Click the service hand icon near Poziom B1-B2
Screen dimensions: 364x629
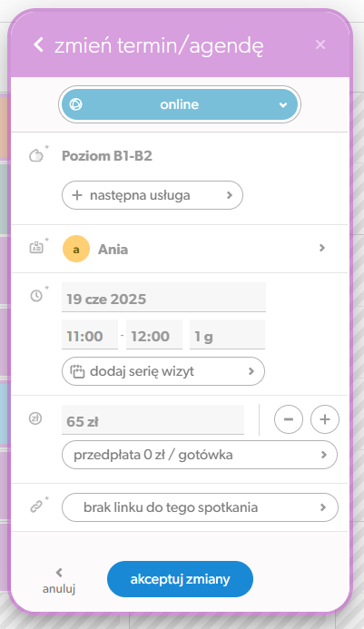[x=36, y=155]
